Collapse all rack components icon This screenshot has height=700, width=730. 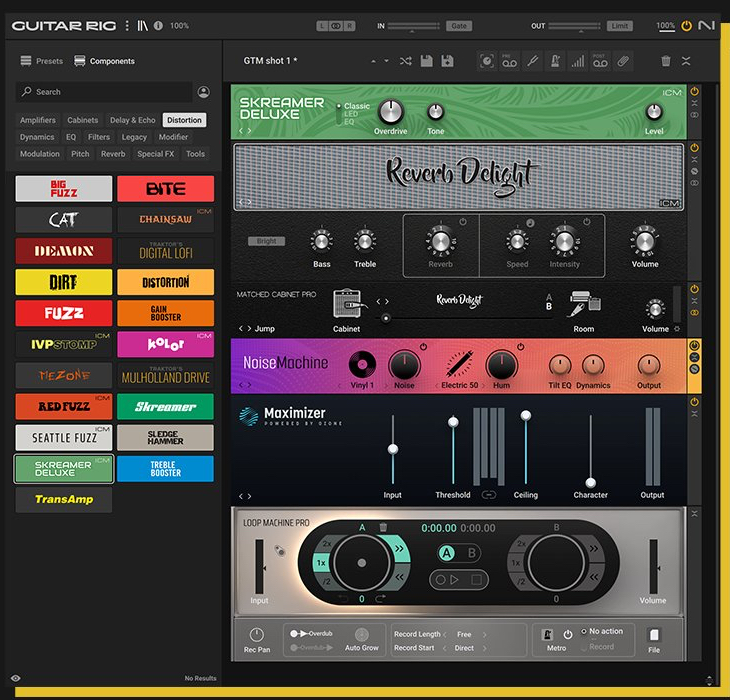coord(686,61)
